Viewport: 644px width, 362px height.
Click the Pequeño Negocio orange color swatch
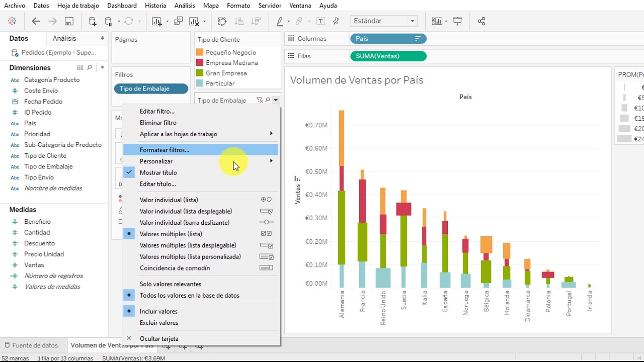tap(200, 52)
